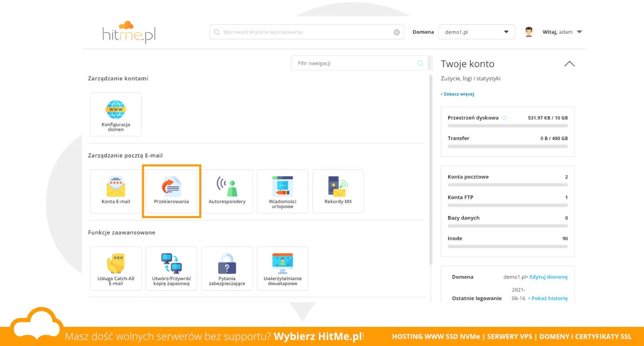Open Wiadomości urlopowe vacation messages

pos(283,191)
